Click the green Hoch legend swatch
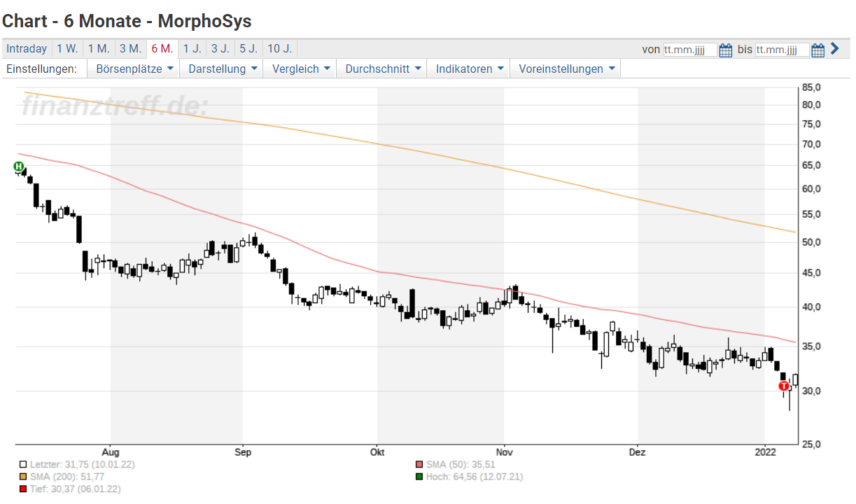Image resolution: width=856 pixels, height=504 pixels. tap(419, 477)
